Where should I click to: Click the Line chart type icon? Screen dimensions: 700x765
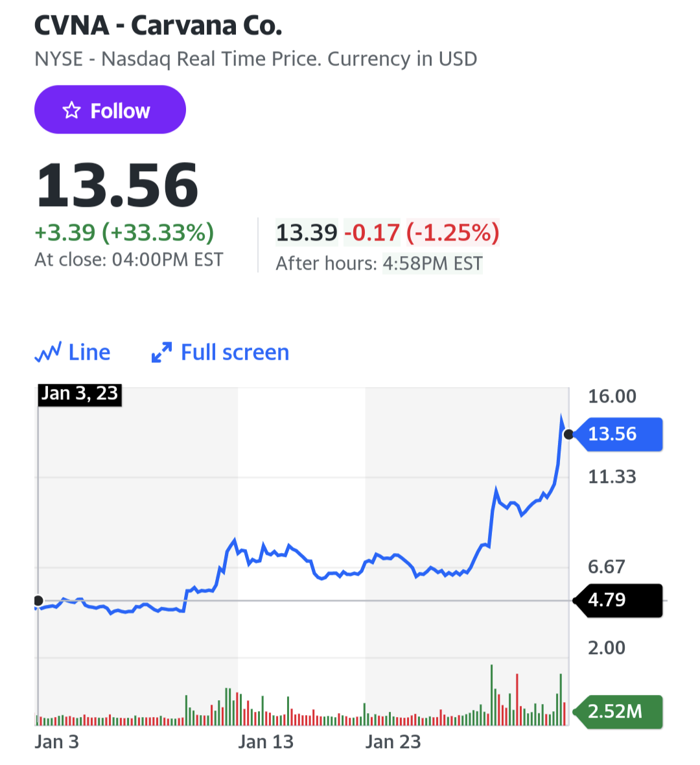48,352
